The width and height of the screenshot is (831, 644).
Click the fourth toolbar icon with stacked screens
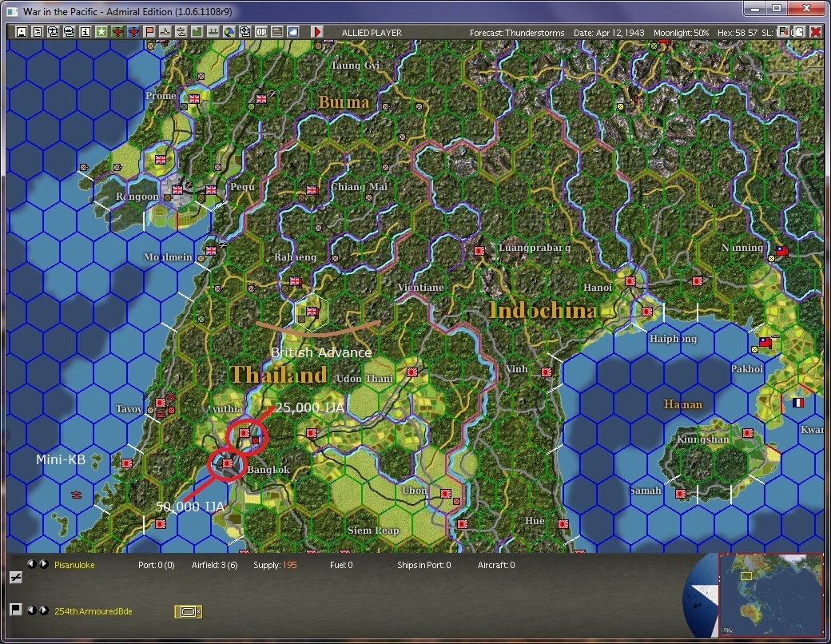point(69,32)
